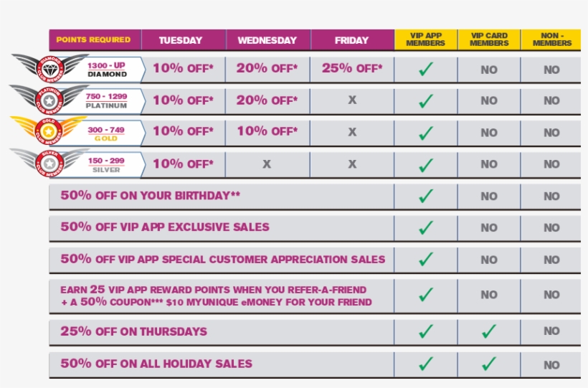Click 50% Off VIP App Exclusive Sales row
Image resolution: width=588 pixels, height=388 pixels.
coord(165,227)
